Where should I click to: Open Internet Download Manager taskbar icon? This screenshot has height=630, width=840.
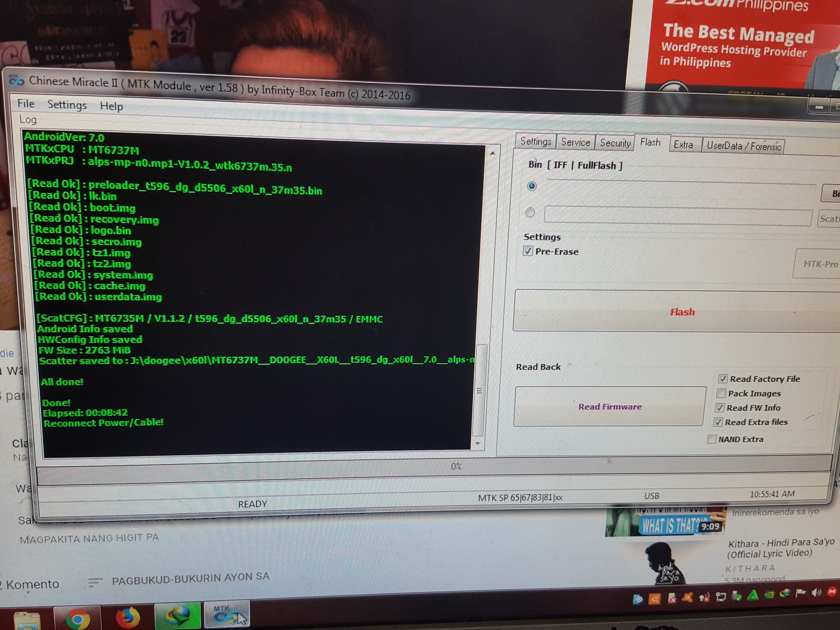(x=177, y=616)
